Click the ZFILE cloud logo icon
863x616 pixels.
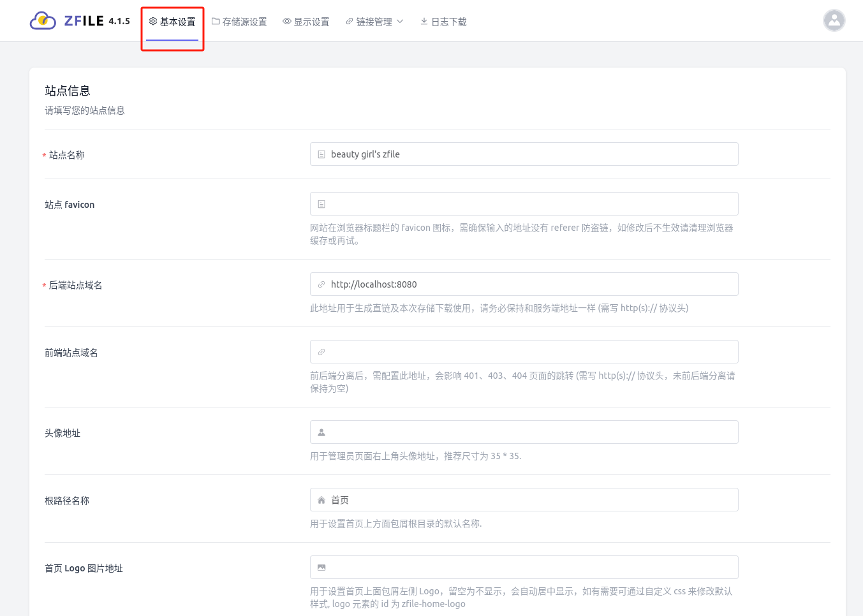coord(42,20)
